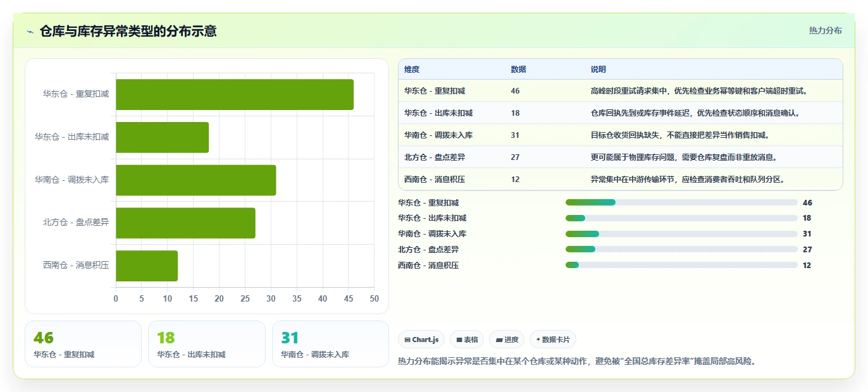This screenshot has width=868, height=392.
Task: Open the 31 华南仓 - 调拨未入库 data card
Action: click(330, 344)
